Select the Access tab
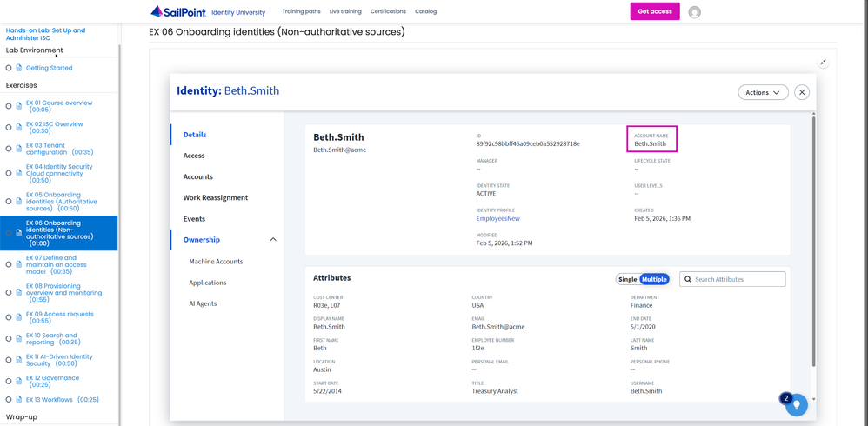868x426 pixels. pyautogui.click(x=194, y=156)
